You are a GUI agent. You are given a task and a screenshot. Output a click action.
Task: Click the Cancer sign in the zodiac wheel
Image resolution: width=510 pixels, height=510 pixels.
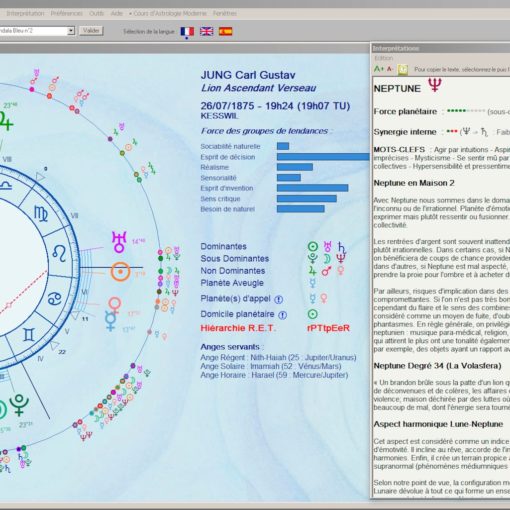pos(55,298)
